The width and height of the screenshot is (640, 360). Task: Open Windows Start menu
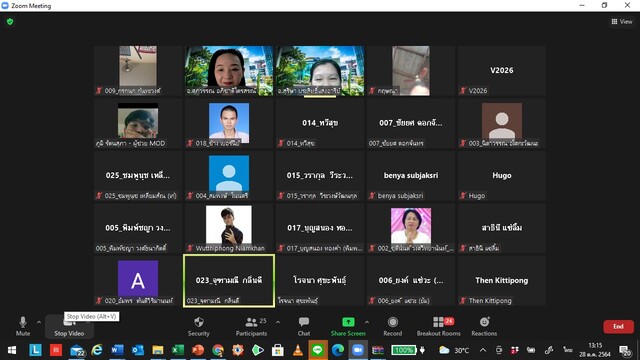pyautogui.click(x=12, y=350)
